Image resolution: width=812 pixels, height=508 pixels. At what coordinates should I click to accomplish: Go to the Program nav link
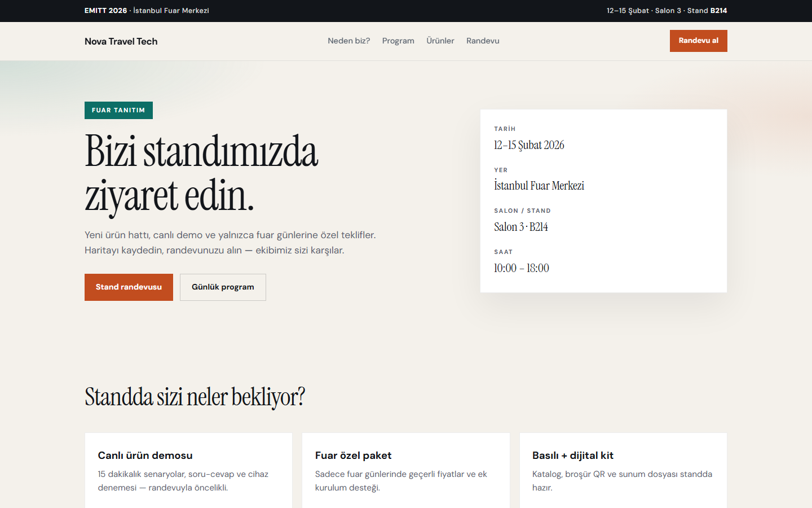point(398,41)
